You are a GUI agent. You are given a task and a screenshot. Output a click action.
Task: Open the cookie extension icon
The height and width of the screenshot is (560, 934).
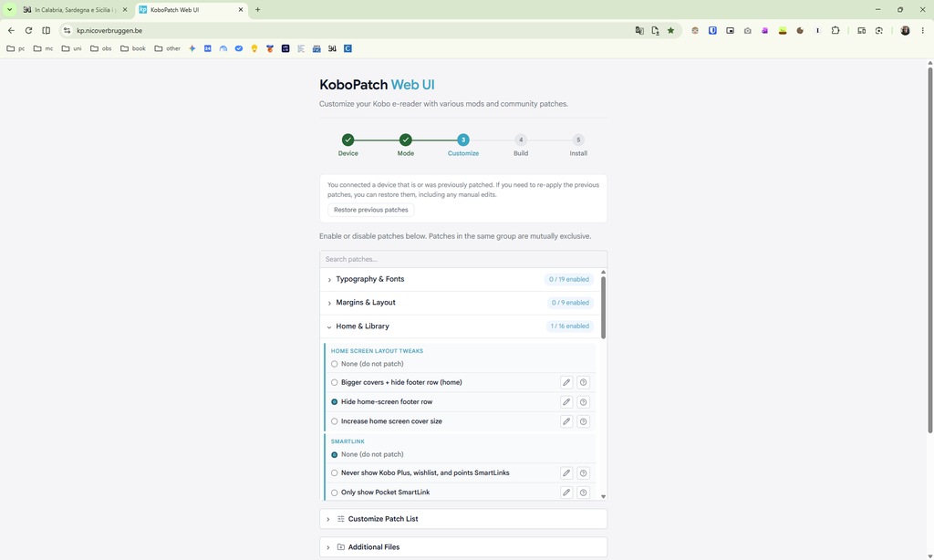point(800,30)
